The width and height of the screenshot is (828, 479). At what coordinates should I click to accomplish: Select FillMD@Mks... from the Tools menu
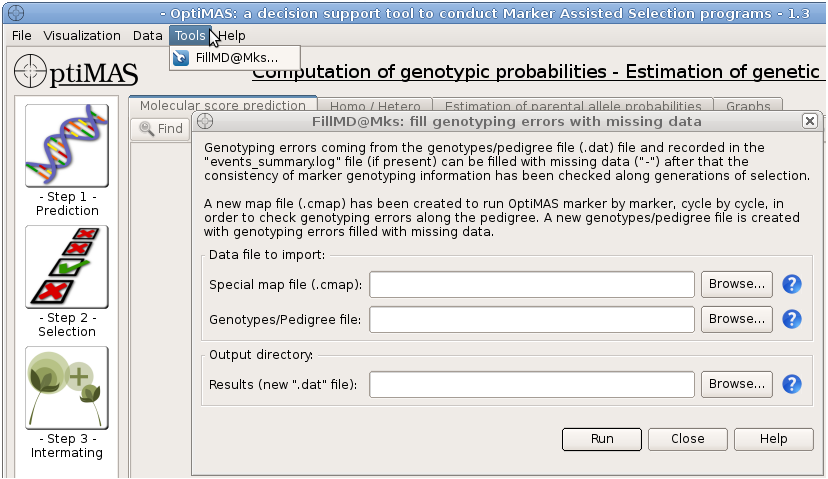click(x=236, y=58)
